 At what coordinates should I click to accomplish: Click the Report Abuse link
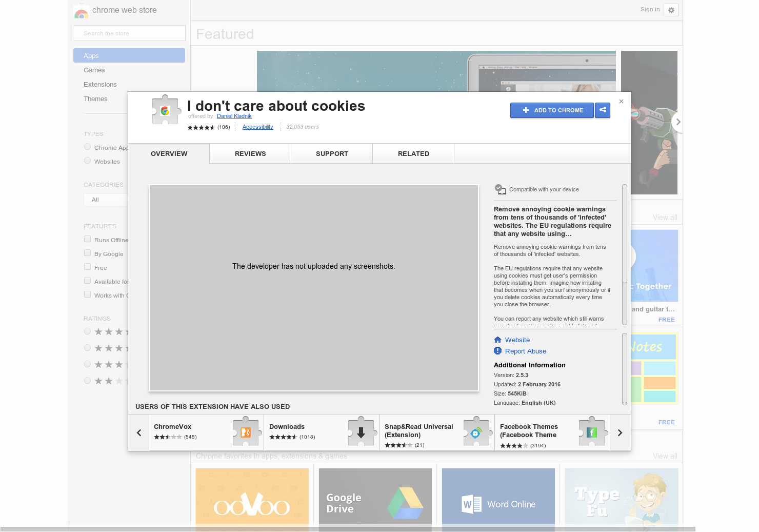[525, 351]
